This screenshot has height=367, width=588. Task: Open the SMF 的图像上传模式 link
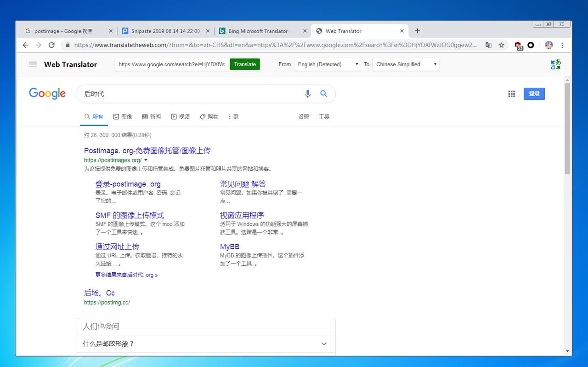[x=130, y=215]
